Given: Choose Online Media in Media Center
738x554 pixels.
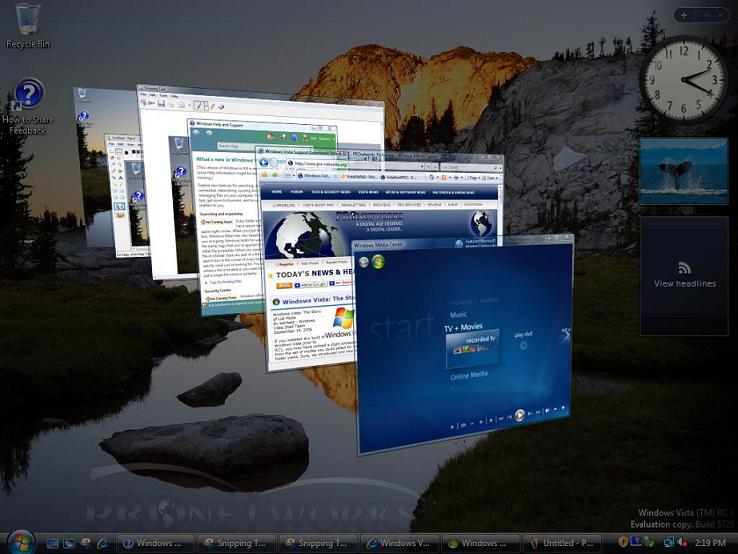Looking at the screenshot, I should click(469, 375).
